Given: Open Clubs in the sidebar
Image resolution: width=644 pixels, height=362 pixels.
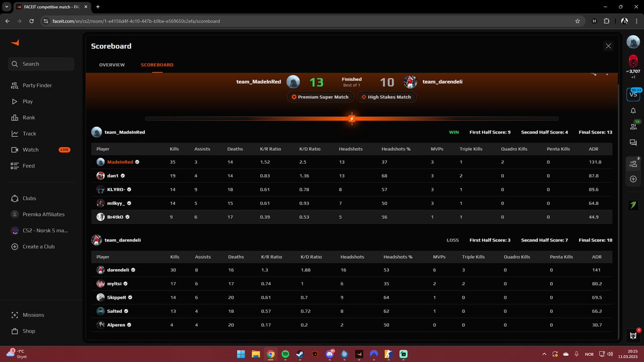Looking at the screenshot, I should [29, 198].
